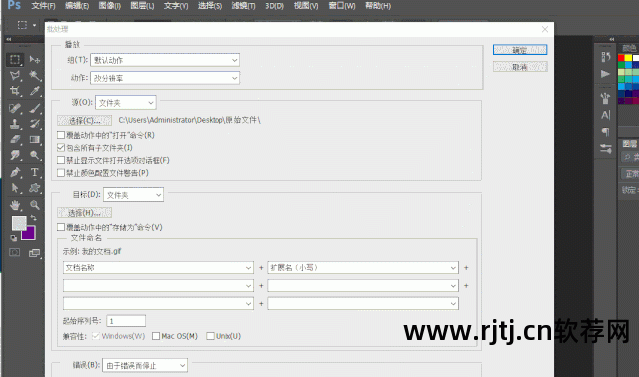
Task: Open the 窗口(W) menu
Action: coord(342,6)
